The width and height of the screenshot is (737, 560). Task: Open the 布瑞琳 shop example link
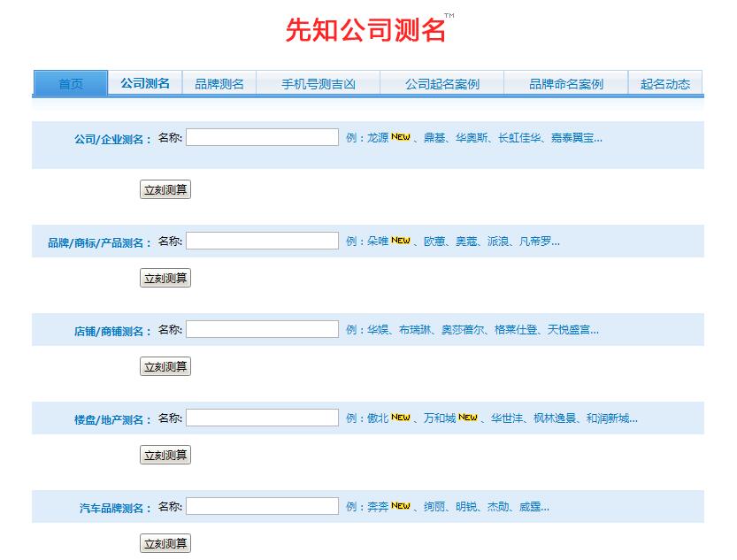coord(415,330)
